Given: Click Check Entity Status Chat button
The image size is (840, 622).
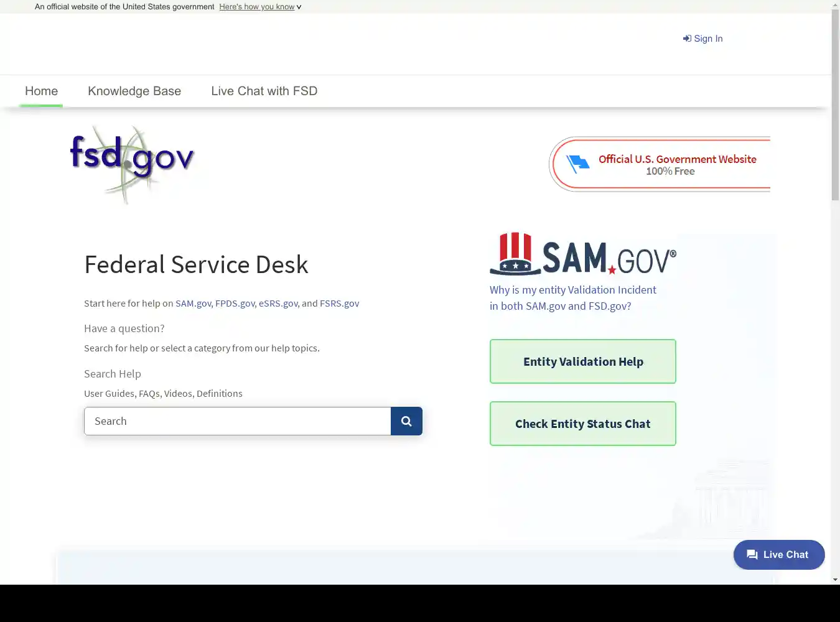Looking at the screenshot, I should click(x=583, y=424).
